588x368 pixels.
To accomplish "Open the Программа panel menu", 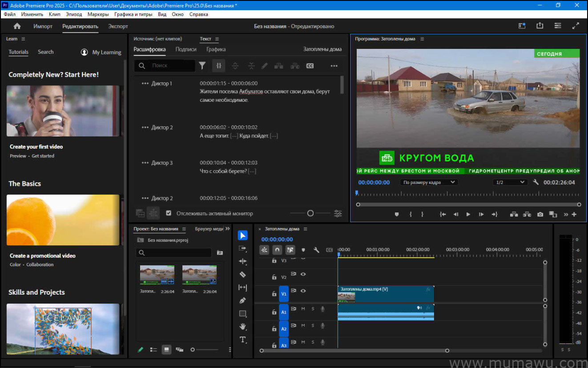I will 422,39.
